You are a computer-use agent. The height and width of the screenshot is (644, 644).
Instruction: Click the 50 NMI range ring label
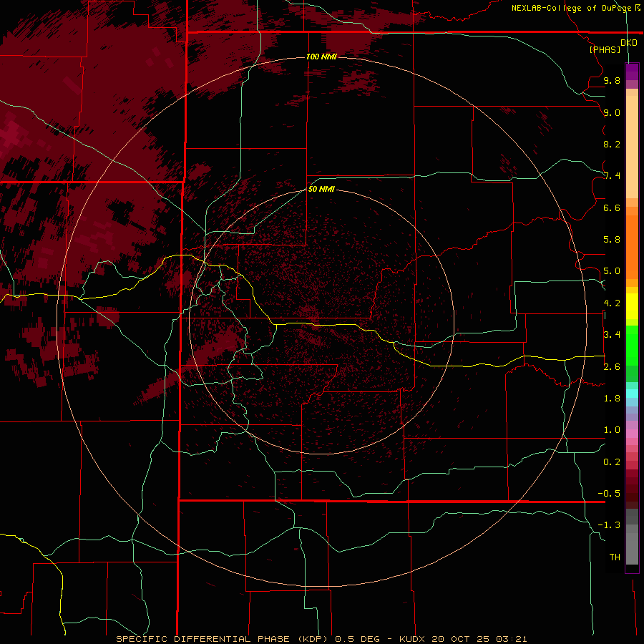321,189
